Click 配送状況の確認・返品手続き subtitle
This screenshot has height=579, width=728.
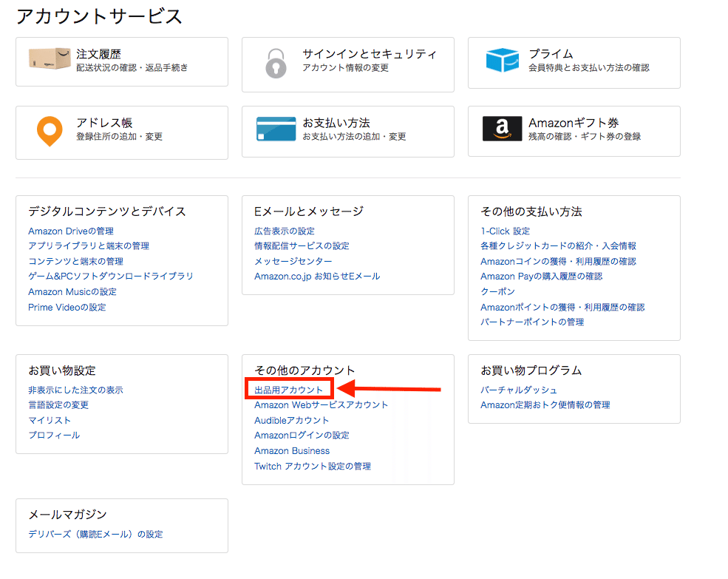coord(132,68)
